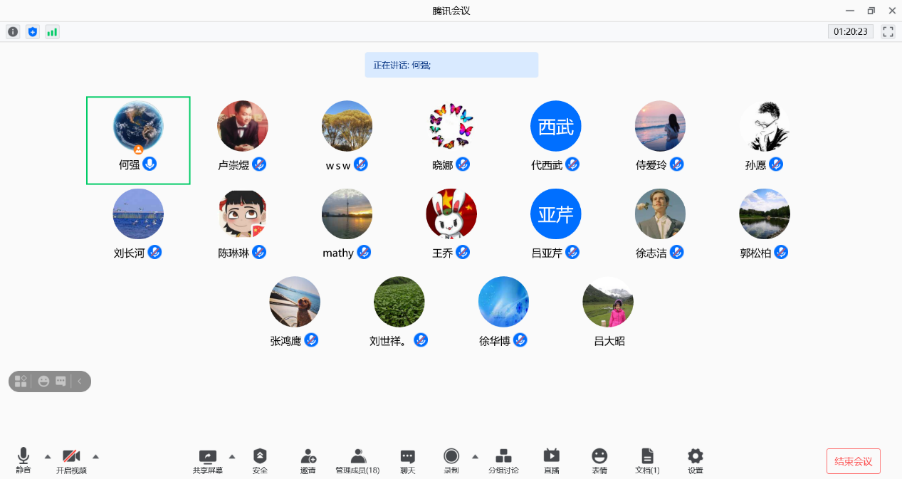Expand the arrow beside 共享屏幕
Image resolution: width=902 pixels, height=479 pixels.
coord(232,456)
